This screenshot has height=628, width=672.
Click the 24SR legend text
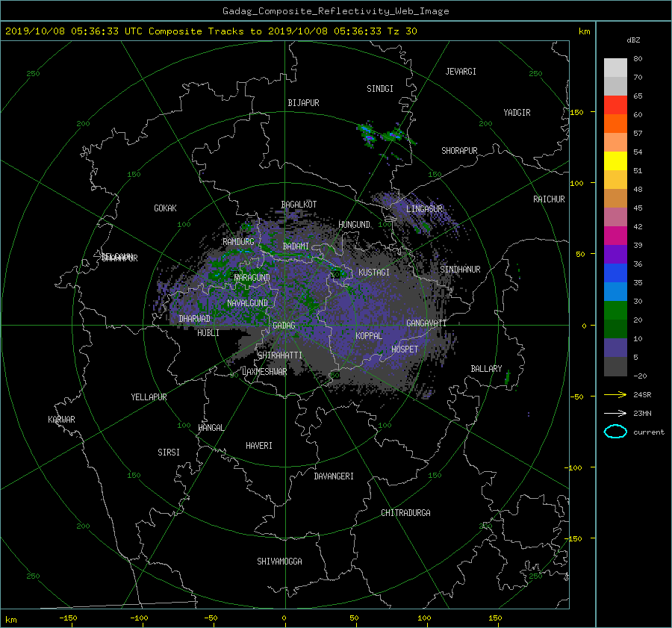(642, 395)
